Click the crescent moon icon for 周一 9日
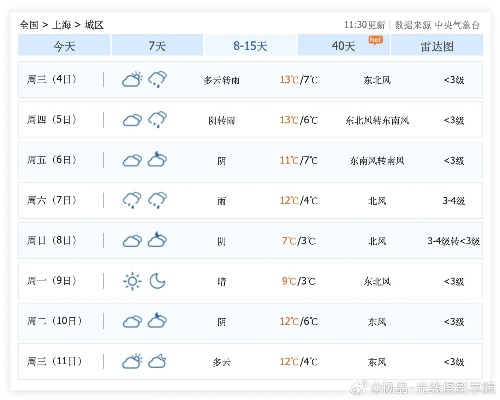 [x=157, y=281]
